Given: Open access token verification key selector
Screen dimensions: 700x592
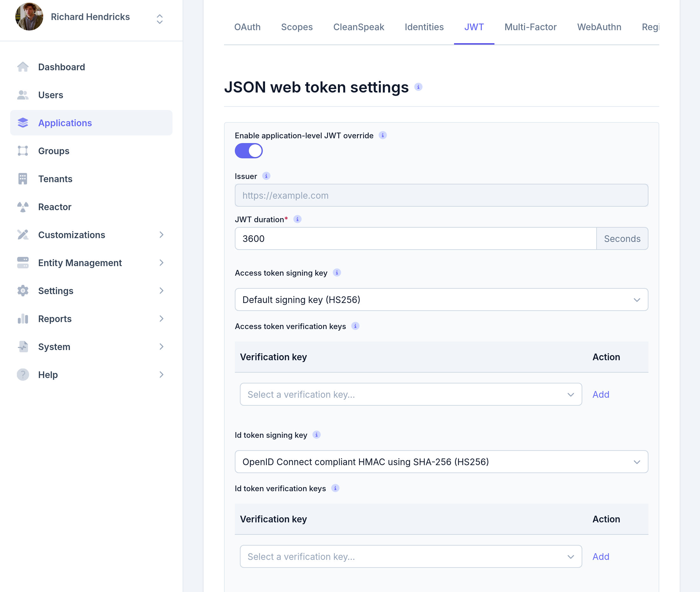Looking at the screenshot, I should pyautogui.click(x=411, y=394).
